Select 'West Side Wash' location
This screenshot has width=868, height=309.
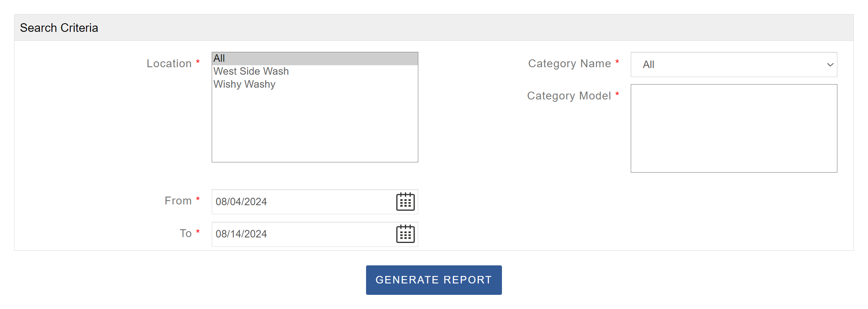(251, 72)
